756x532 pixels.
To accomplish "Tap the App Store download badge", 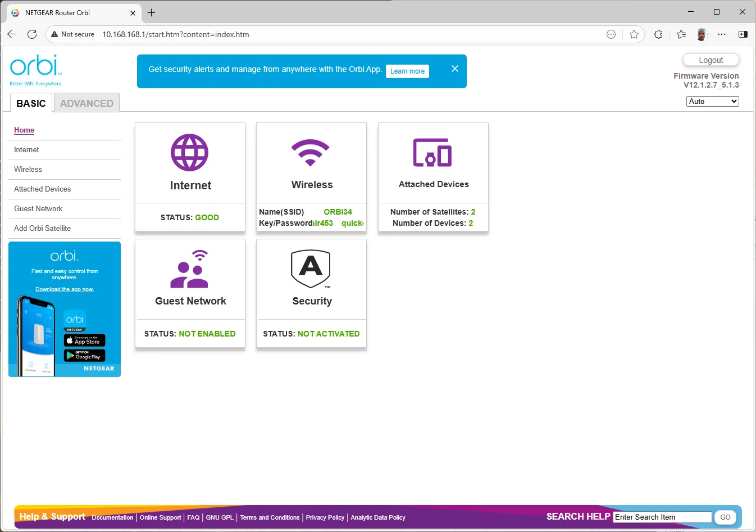I will 84,340.
